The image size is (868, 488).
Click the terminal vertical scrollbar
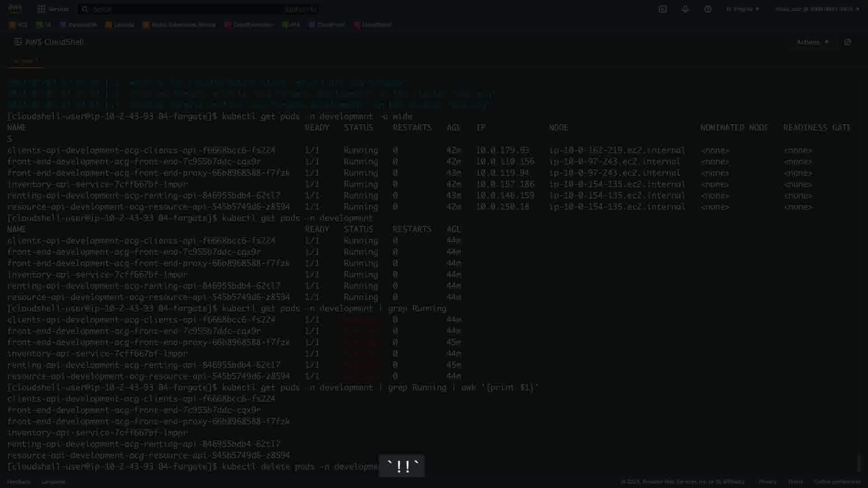[x=859, y=463]
